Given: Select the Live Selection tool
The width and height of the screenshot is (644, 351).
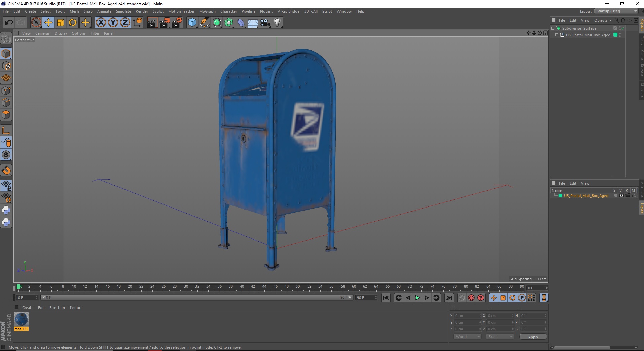Looking at the screenshot, I should (36, 23).
